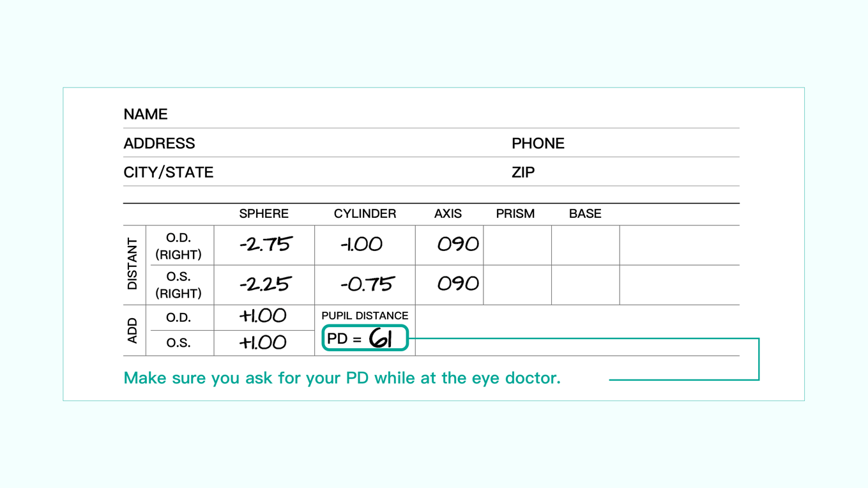Click the green "ask for your PD" text

342,378
